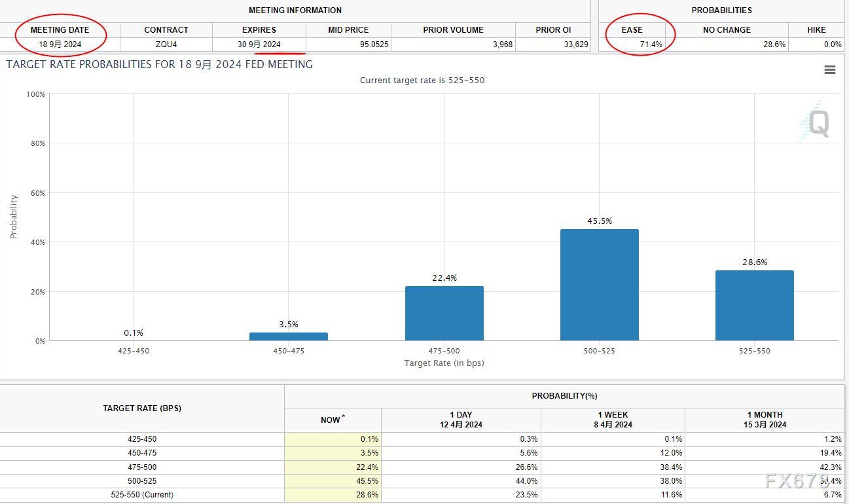Click the NOW column header

tap(333, 420)
